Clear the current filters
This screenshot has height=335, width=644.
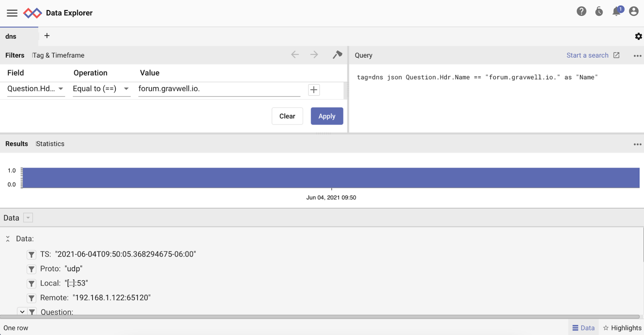click(287, 116)
